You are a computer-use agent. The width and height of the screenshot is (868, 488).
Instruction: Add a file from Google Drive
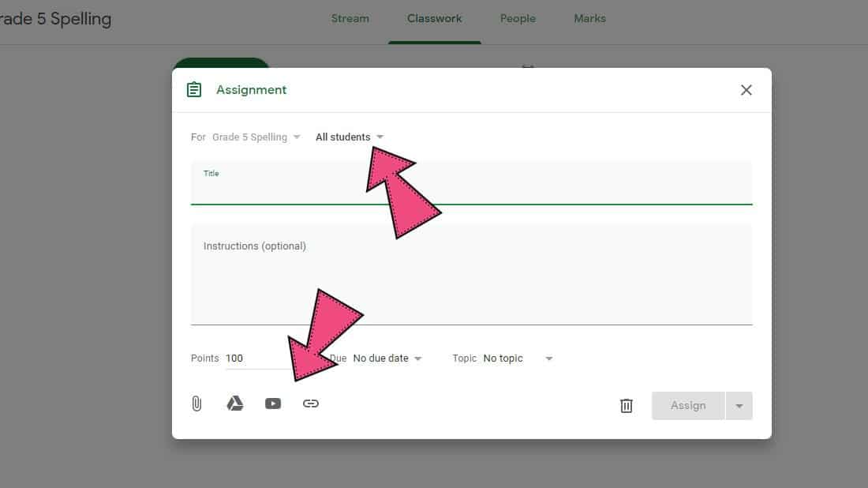point(234,404)
